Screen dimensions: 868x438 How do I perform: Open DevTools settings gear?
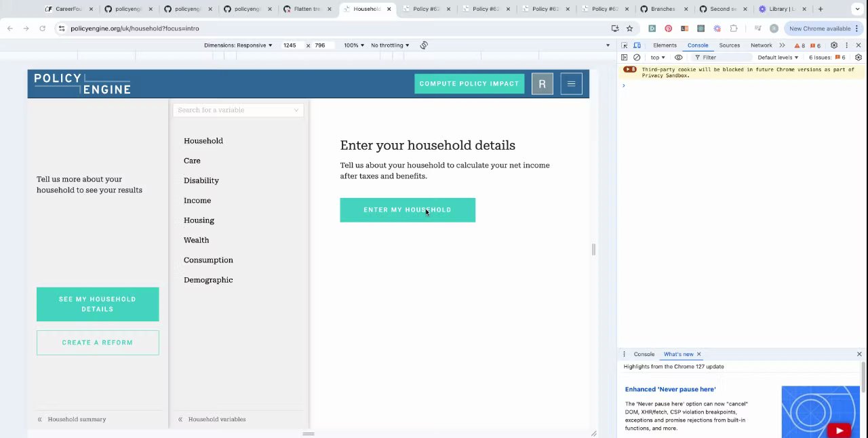point(834,45)
